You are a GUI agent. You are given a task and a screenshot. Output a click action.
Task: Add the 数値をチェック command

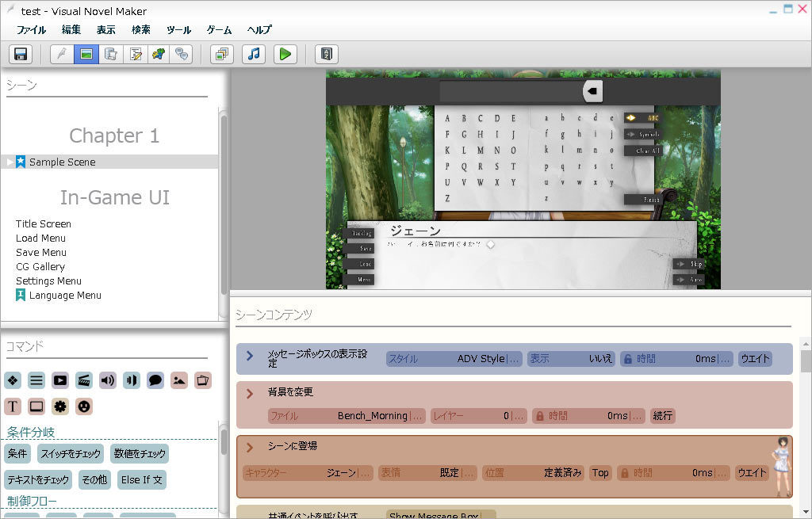[x=140, y=453]
